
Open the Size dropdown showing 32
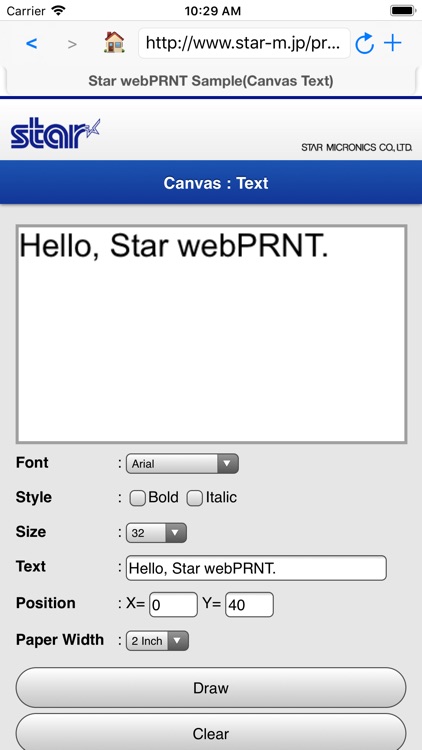[x=156, y=533]
